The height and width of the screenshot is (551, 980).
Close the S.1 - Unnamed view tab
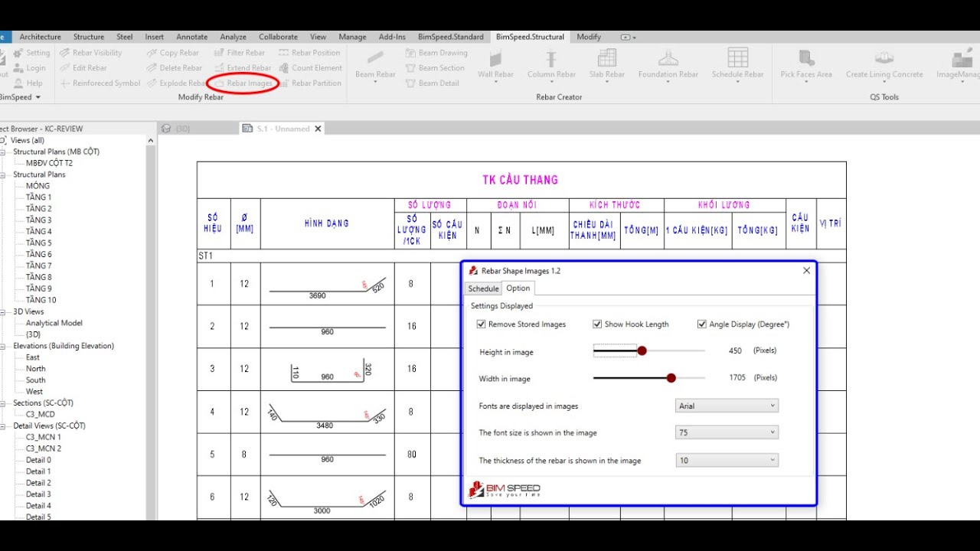tap(318, 129)
